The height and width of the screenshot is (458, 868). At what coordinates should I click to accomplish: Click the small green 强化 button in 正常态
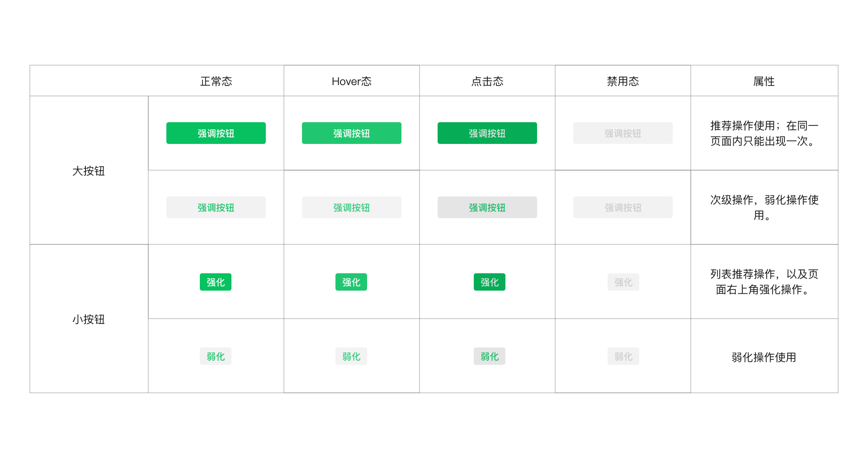(x=216, y=281)
